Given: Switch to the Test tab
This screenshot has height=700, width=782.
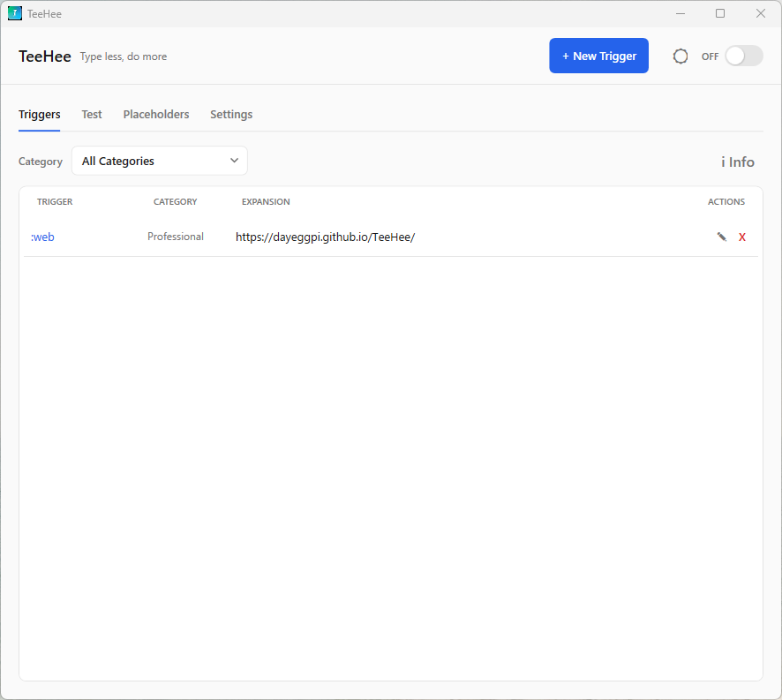Looking at the screenshot, I should [x=91, y=114].
